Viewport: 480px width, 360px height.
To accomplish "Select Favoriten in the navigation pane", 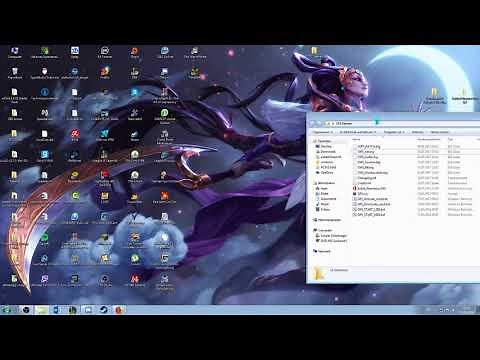I will pyautogui.click(x=324, y=141).
